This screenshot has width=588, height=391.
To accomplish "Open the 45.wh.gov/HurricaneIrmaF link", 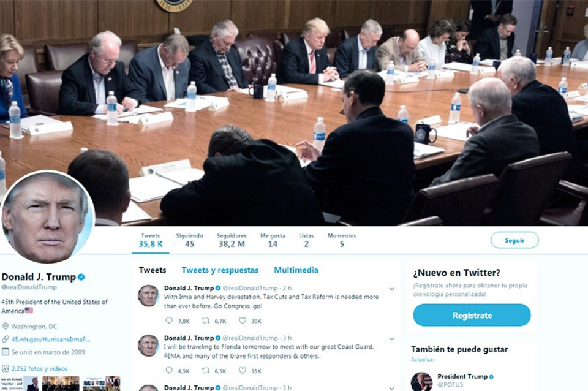I will pos(51,340).
